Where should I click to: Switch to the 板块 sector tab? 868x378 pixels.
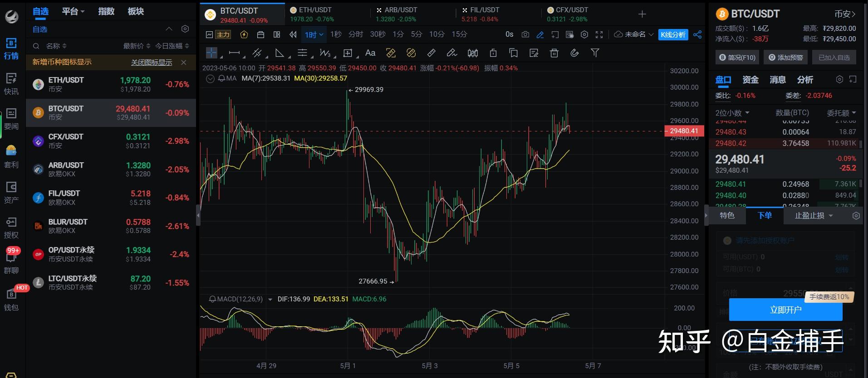136,11
